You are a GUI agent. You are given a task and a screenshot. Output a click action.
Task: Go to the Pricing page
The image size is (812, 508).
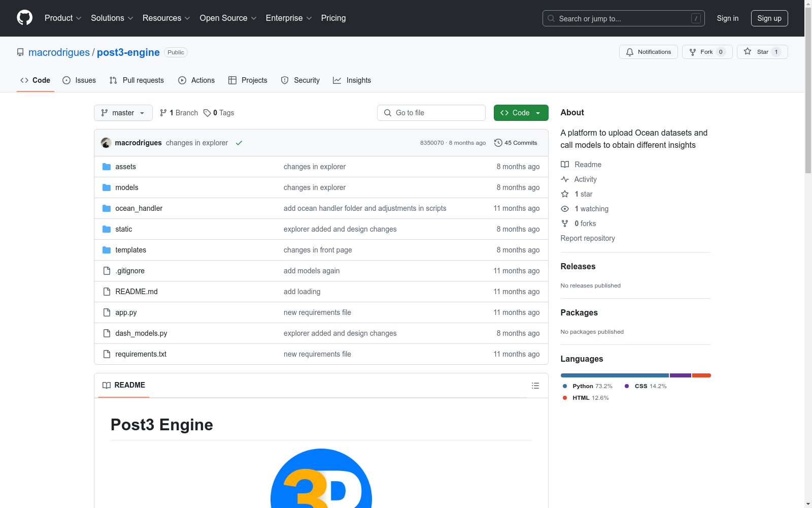pyautogui.click(x=333, y=18)
